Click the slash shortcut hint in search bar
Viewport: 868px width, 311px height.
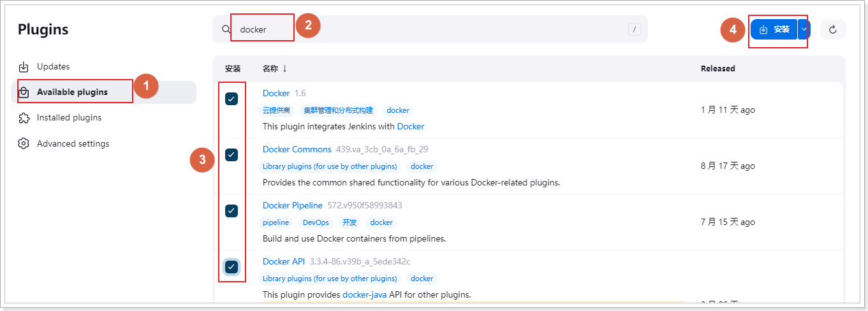(x=634, y=29)
